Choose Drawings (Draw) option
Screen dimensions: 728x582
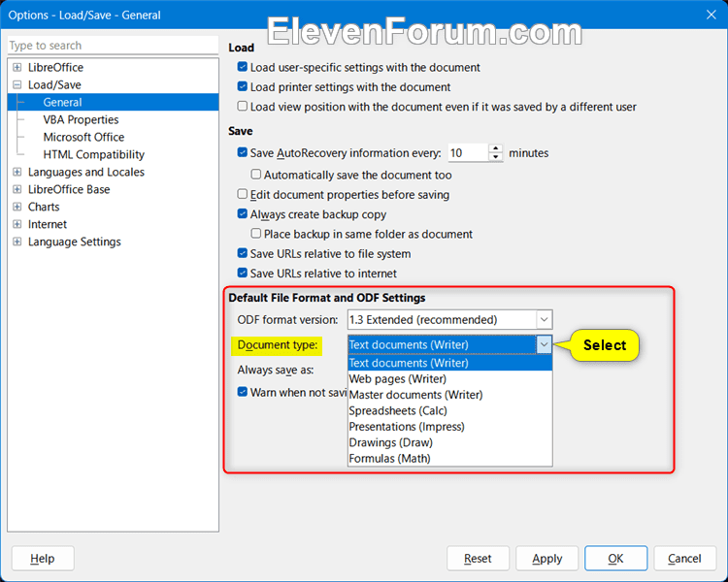(449, 442)
